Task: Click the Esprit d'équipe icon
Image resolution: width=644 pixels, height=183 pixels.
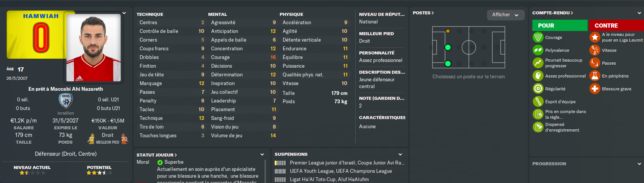Action: [538, 102]
